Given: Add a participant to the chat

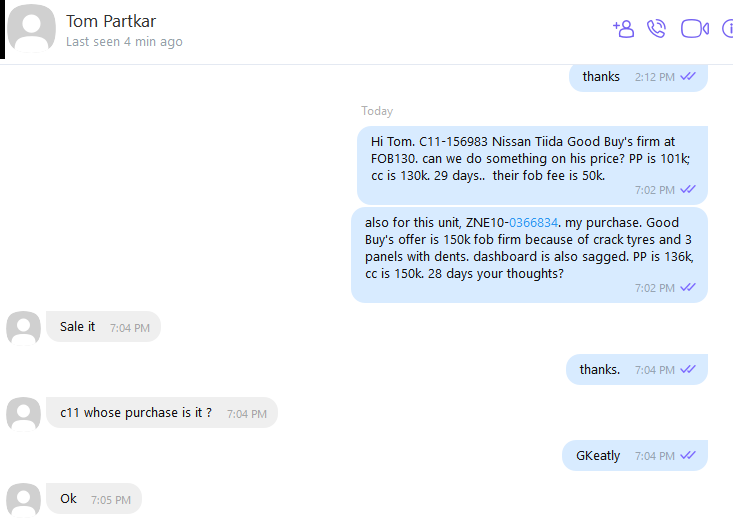Looking at the screenshot, I should click(x=624, y=29).
